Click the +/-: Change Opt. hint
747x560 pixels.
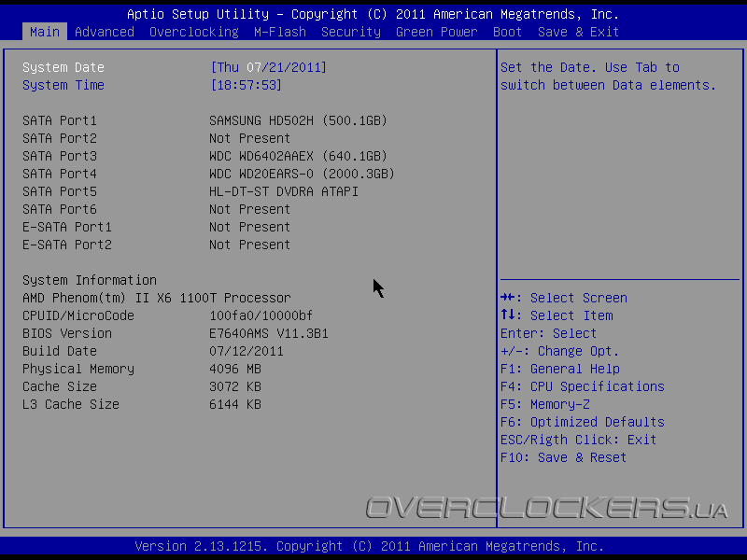[559, 352]
